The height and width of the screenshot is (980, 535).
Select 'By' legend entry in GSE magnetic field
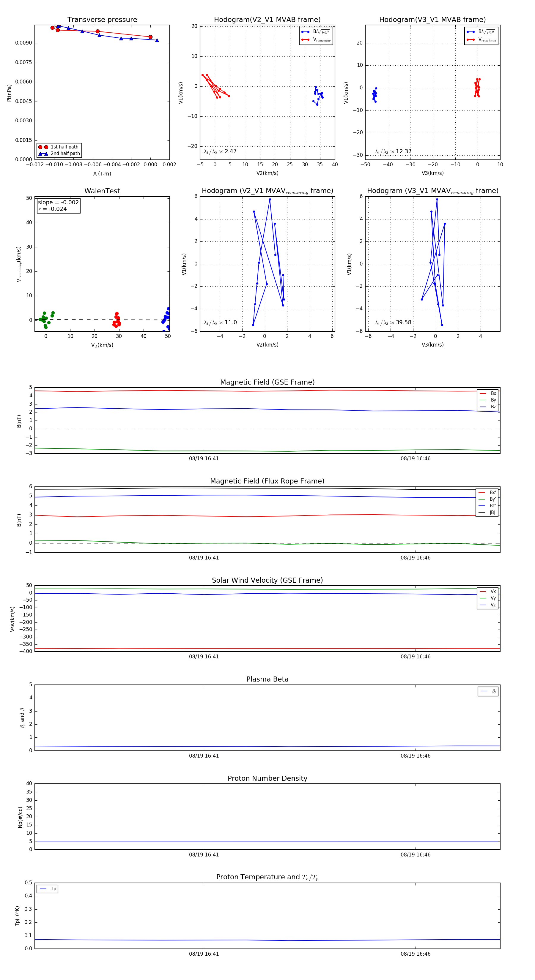click(x=488, y=400)
